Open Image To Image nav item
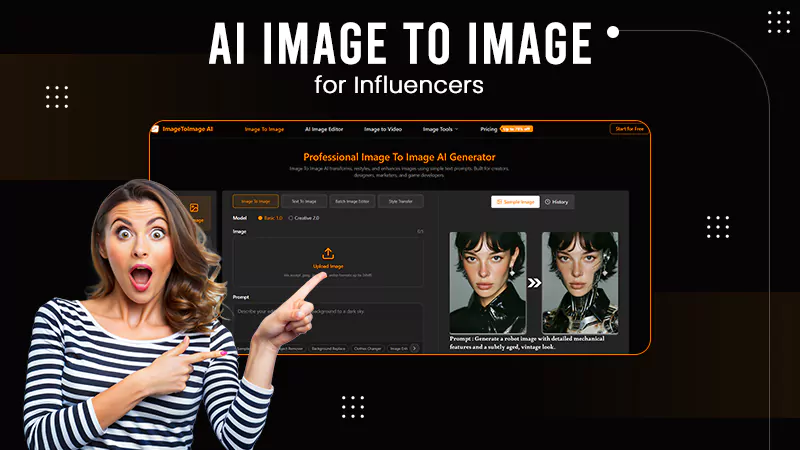Screen dimensions: 800x450 [264, 129]
